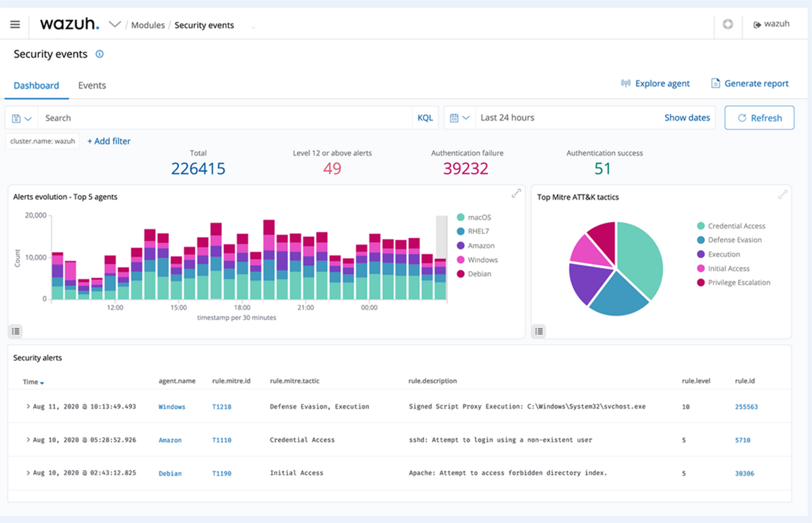Toggle macOS series in chart legend

[x=479, y=218]
